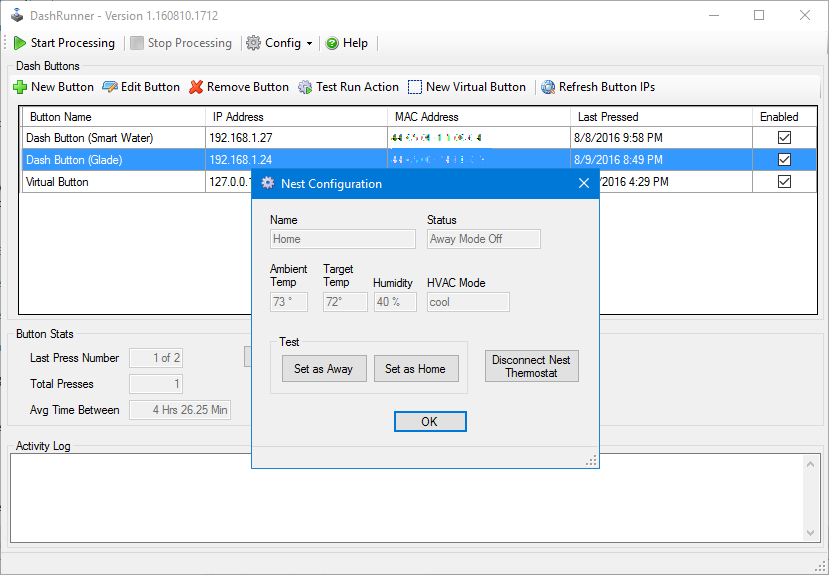Select the 'Virtual Button' row name
Viewport: 829px width, 575px height.
pos(57,182)
